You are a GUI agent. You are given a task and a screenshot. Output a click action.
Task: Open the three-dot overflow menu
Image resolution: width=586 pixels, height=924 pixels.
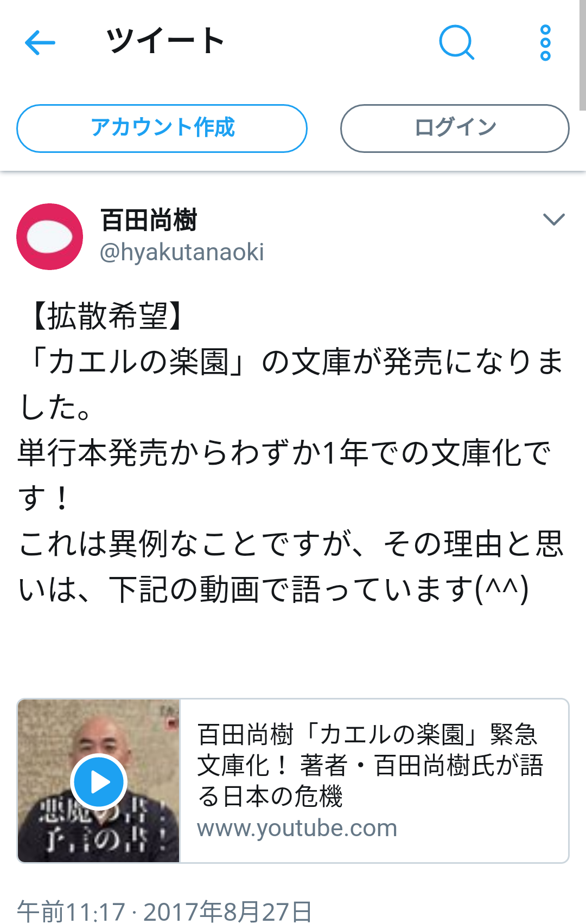pyautogui.click(x=545, y=43)
